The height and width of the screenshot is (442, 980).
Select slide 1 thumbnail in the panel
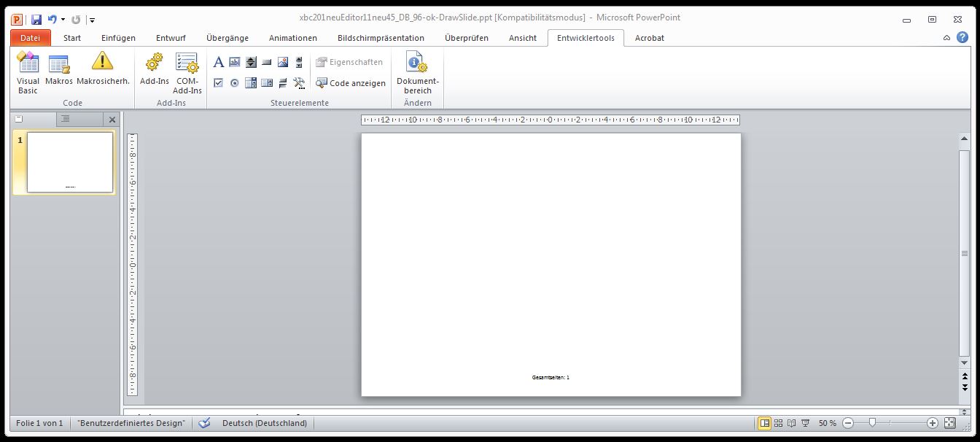[x=70, y=162]
